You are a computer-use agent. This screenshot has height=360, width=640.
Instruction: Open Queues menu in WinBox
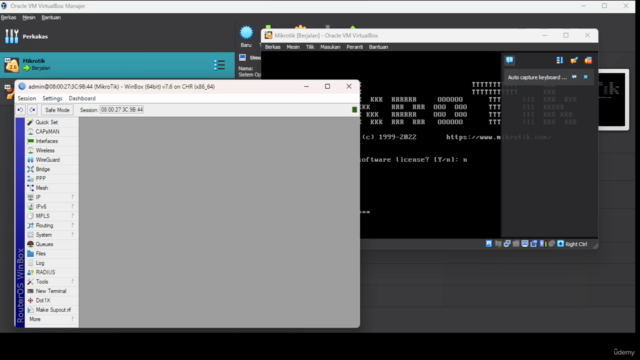[x=44, y=244]
